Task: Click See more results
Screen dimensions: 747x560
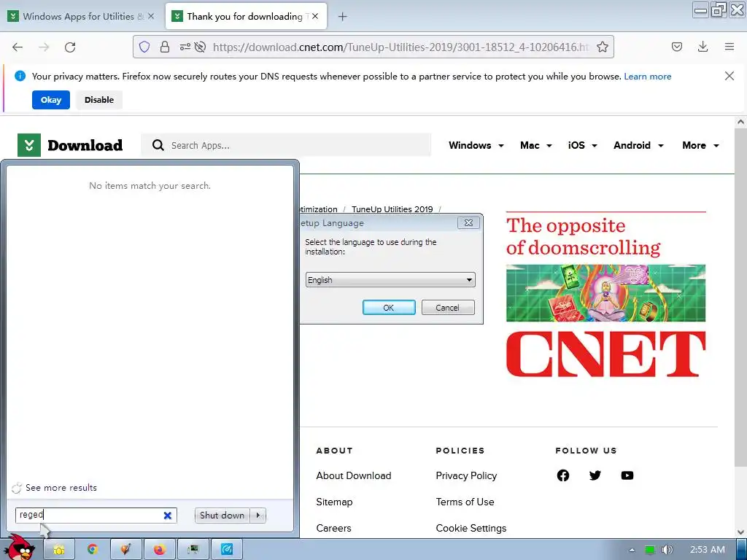Action: coord(61,488)
